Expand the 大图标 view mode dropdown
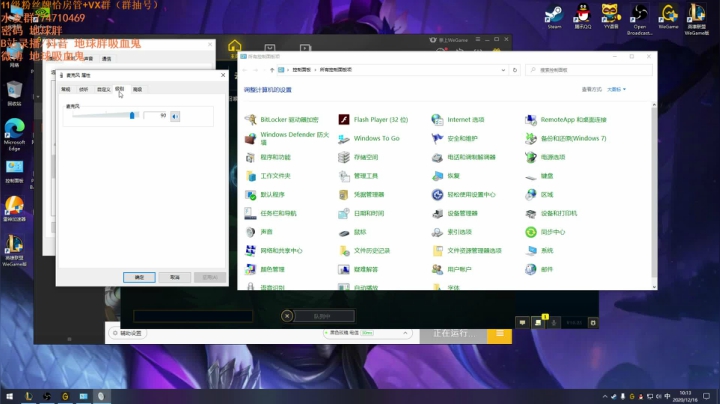 (616, 90)
